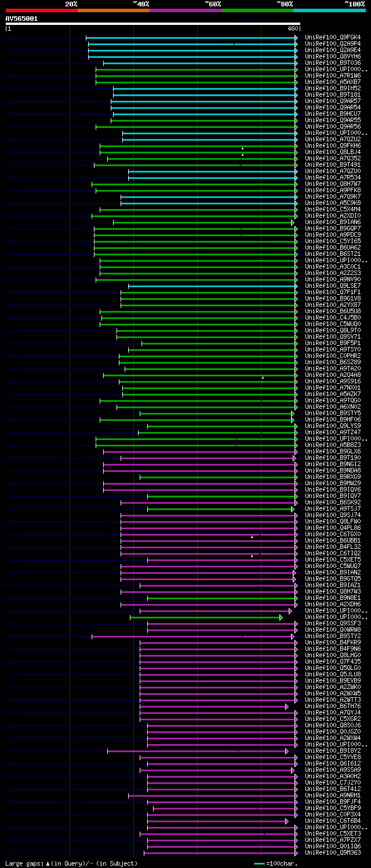Click the UniRef100_C5XET5 label
The width and height of the screenshot is (371, 868).
(333, 560)
